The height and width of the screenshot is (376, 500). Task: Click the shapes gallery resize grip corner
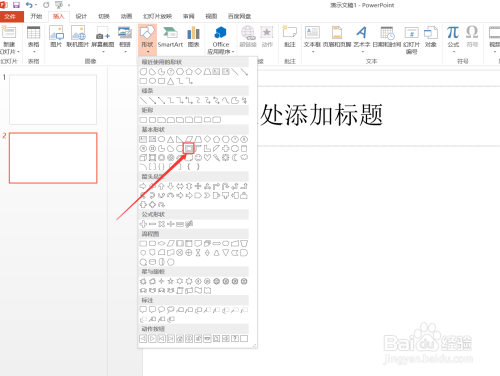(x=254, y=346)
